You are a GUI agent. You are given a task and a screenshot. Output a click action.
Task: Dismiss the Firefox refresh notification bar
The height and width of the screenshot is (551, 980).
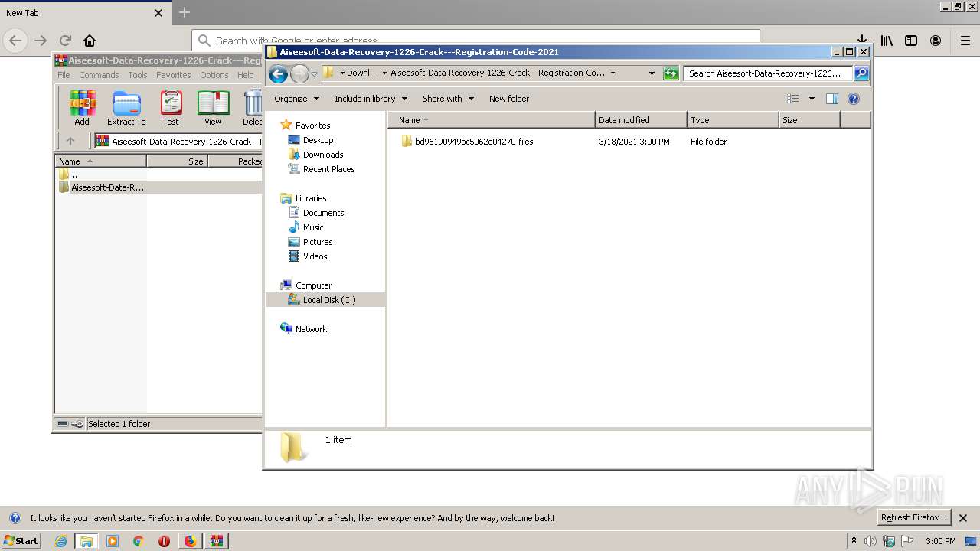click(964, 518)
